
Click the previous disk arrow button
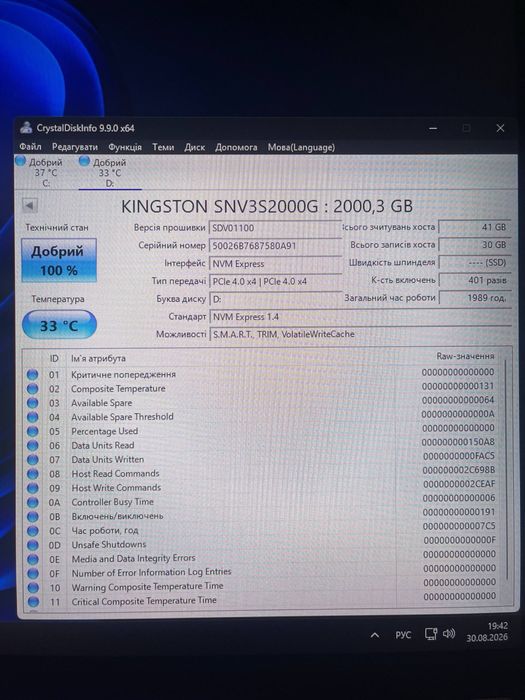pyautogui.click(x=30, y=206)
